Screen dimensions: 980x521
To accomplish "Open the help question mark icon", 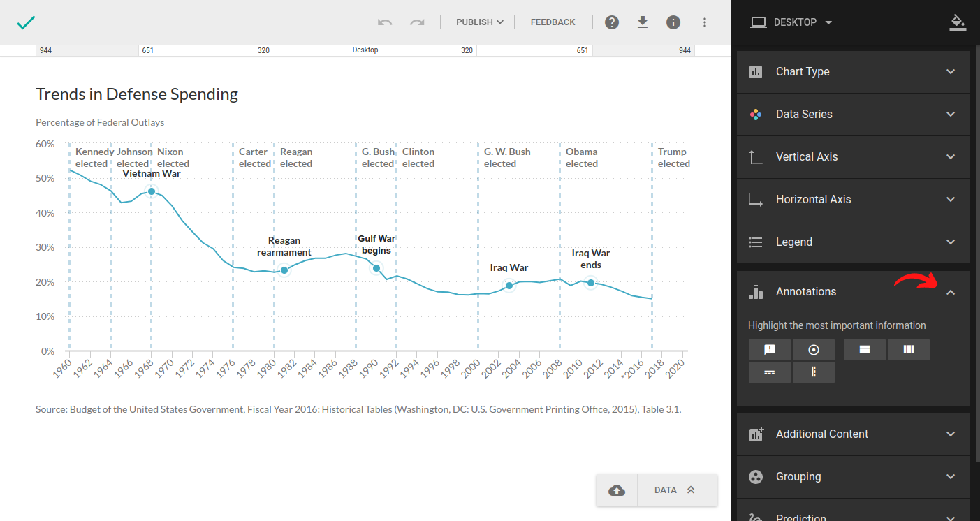I will (x=612, y=22).
